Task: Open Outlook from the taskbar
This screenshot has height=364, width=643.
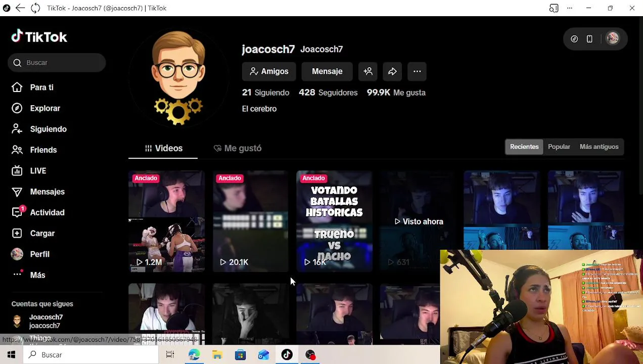Action: pos(264,355)
